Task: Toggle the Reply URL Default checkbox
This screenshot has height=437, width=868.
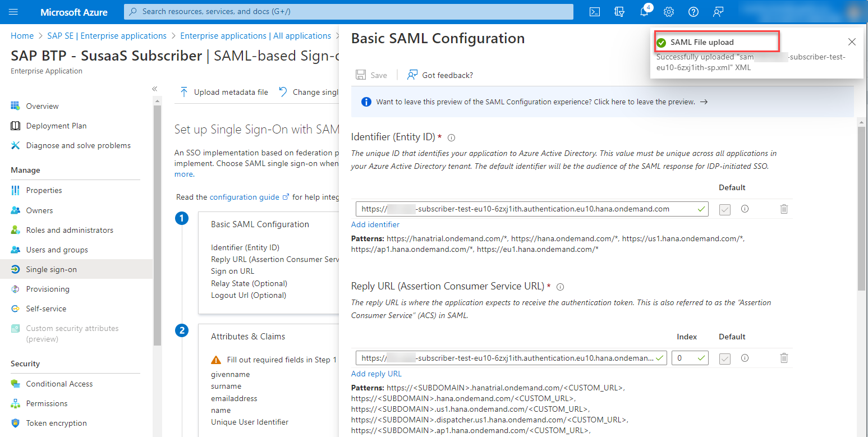Action: coord(725,358)
